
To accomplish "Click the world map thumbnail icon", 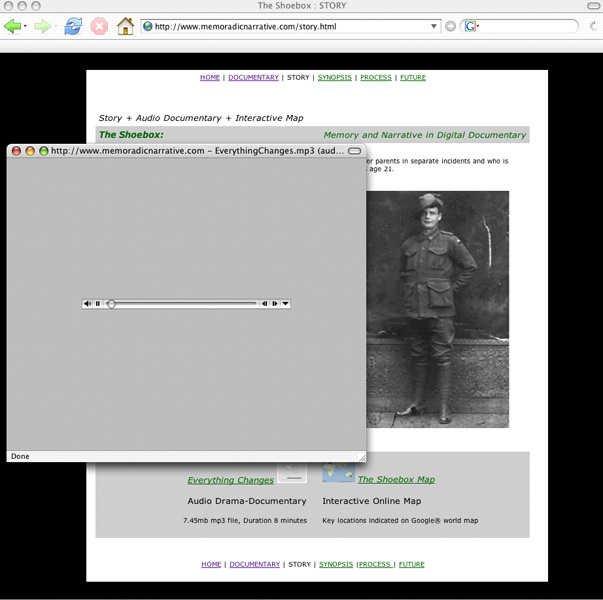I will tap(338, 472).
